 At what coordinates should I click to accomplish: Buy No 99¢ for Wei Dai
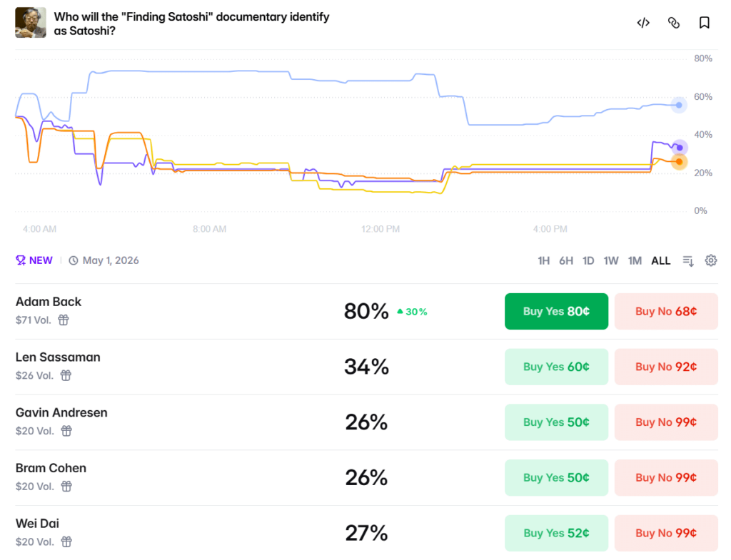pyautogui.click(x=666, y=533)
